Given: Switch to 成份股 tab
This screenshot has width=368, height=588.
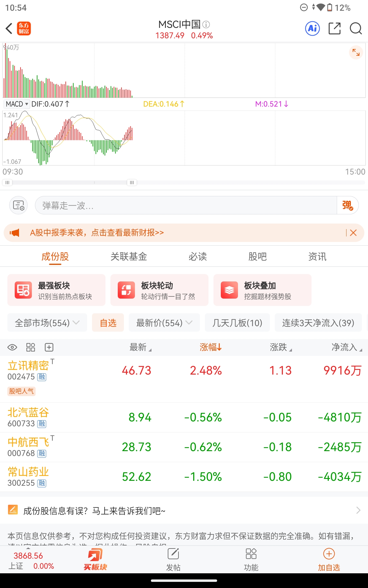Looking at the screenshot, I should pyautogui.click(x=55, y=257).
